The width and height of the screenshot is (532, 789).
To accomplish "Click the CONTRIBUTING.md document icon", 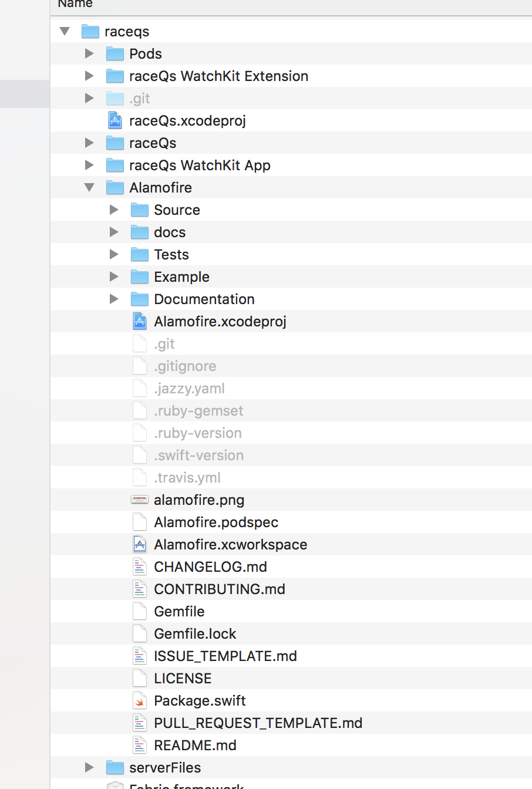I will pyautogui.click(x=140, y=589).
